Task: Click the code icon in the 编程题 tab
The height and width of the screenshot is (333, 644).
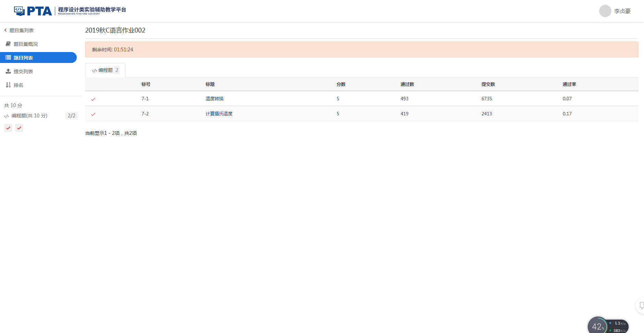Action: pos(94,71)
